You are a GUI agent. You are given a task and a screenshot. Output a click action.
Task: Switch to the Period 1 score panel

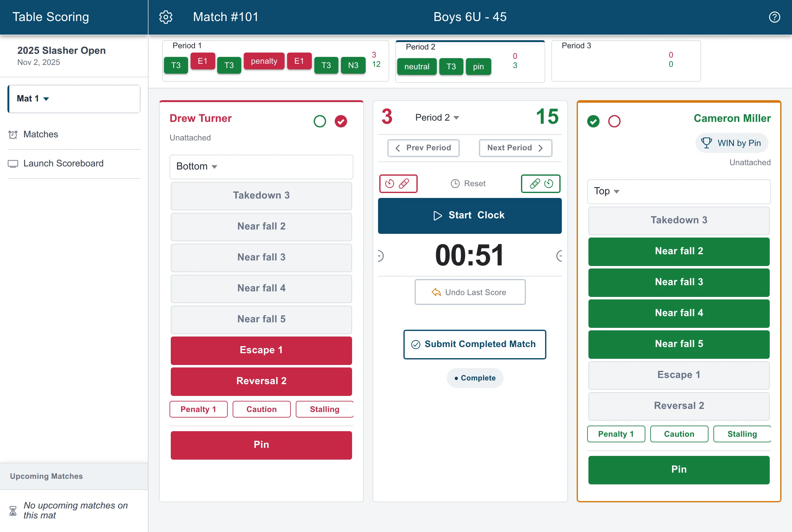coord(276,61)
